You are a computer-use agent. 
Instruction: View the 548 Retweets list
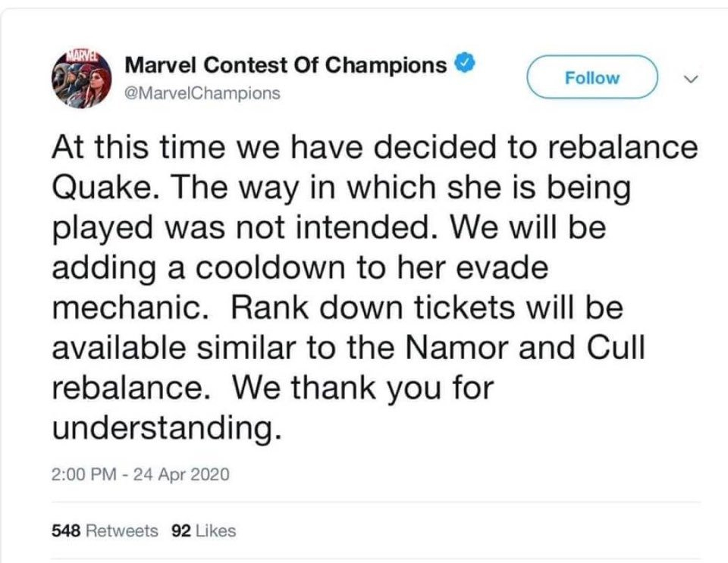pyautogui.click(x=105, y=530)
